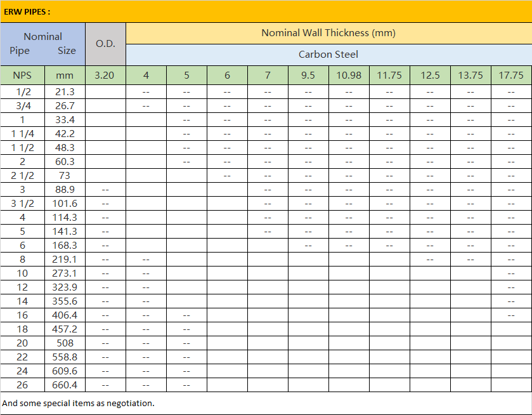Image resolution: width=532 pixels, height=415 pixels.
Task: Select NPS cell '10' in the 273.1 row
Action: click(22, 273)
